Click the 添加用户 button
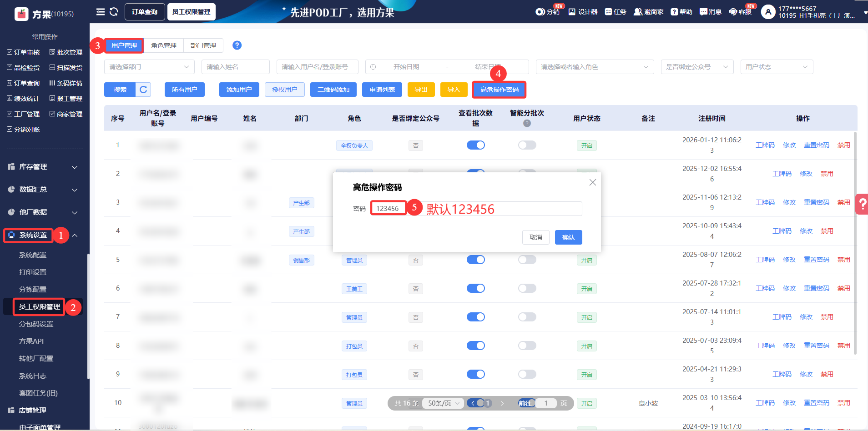The image size is (868, 431). tap(239, 90)
